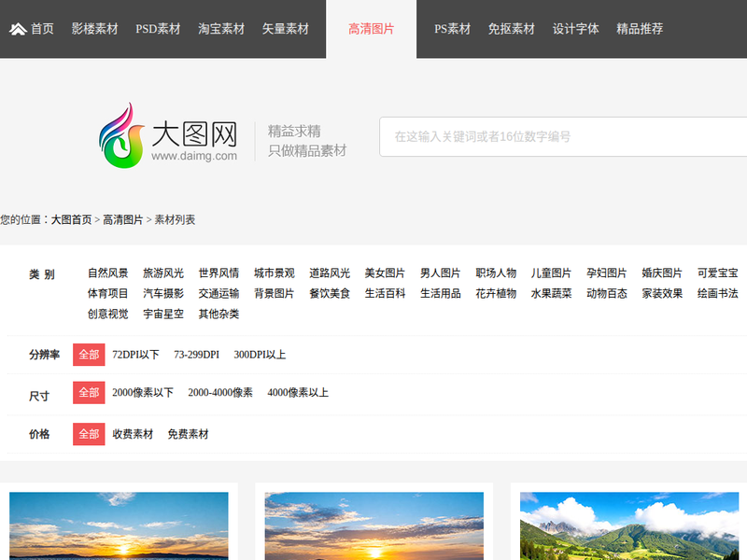Choose the 宇宙星空 category
The image size is (747, 560).
coord(163,315)
